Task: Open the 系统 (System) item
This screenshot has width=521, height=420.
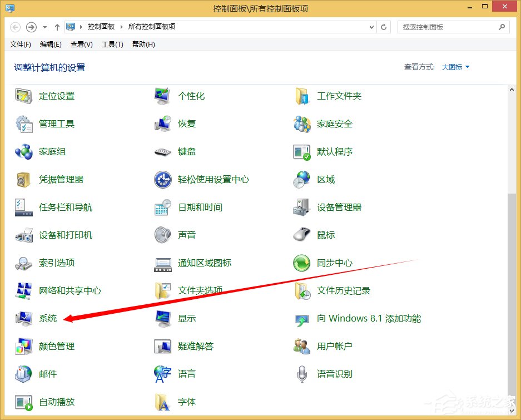Action: (x=47, y=318)
